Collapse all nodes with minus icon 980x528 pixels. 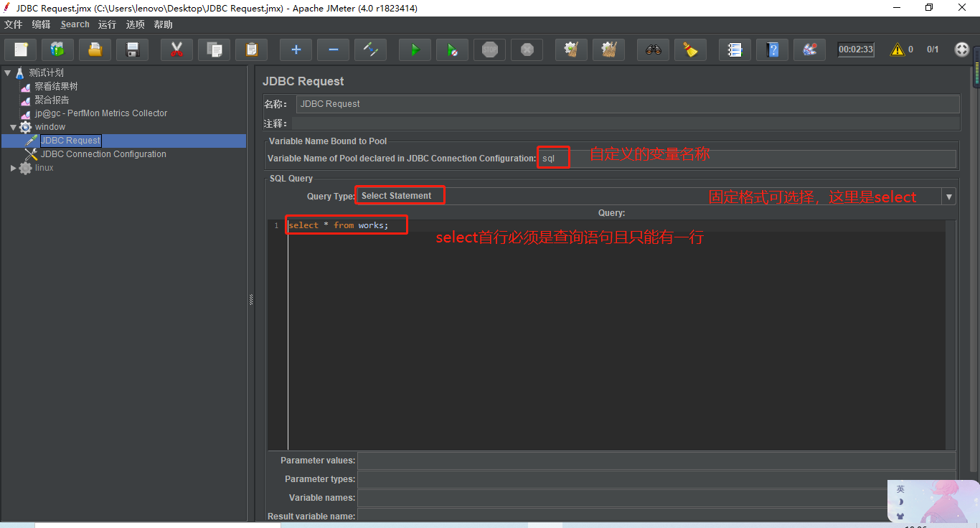point(333,49)
